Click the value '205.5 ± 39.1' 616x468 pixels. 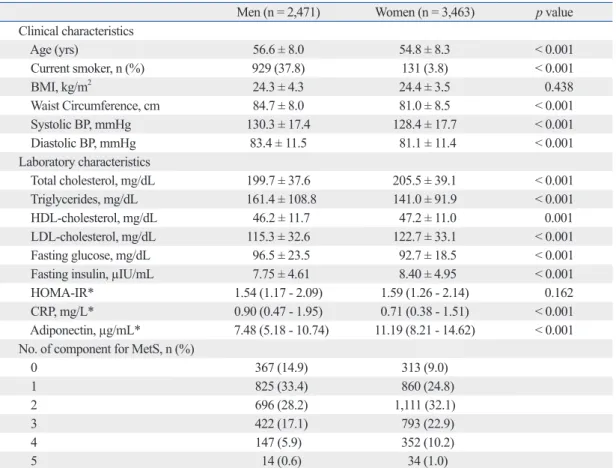(x=425, y=181)
